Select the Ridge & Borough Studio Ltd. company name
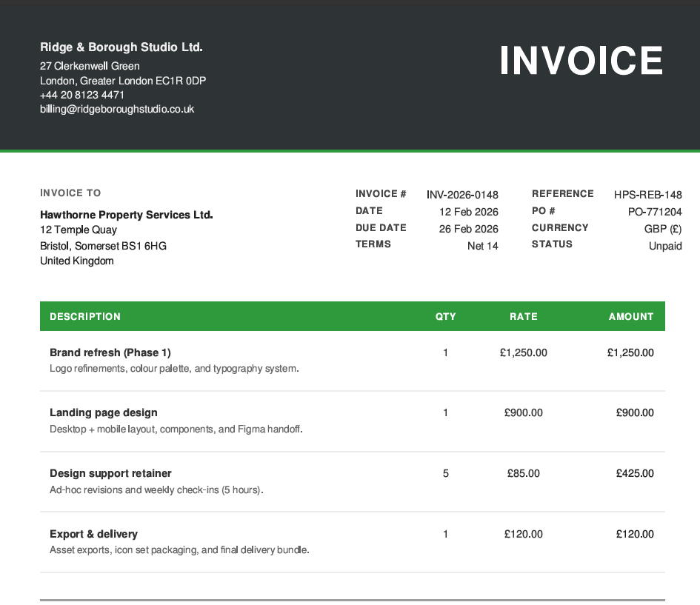The height and width of the screenshot is (605, 700). (121, 47)
